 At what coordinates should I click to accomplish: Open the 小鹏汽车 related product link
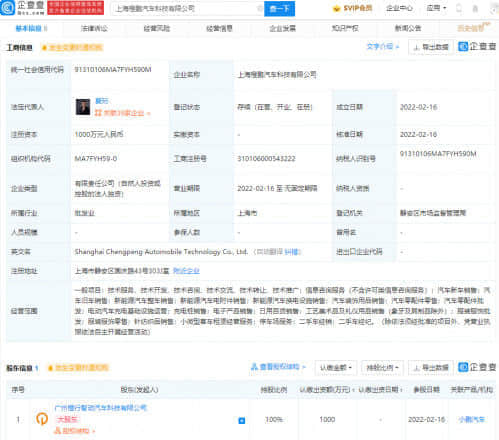coord(471,419)
